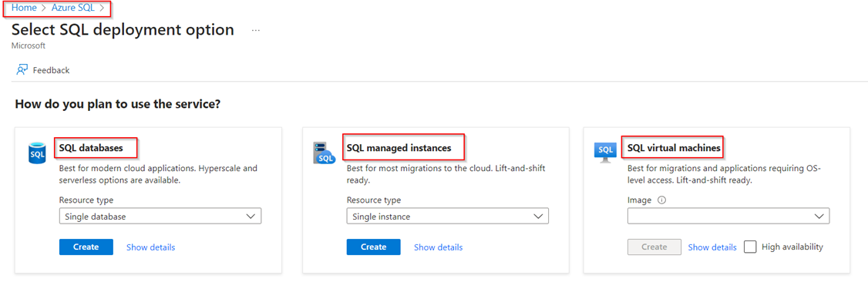This screenshot has width=868, height=289.
Task: Click the Feedback toolbar label
Action: (x=51, y=70)
